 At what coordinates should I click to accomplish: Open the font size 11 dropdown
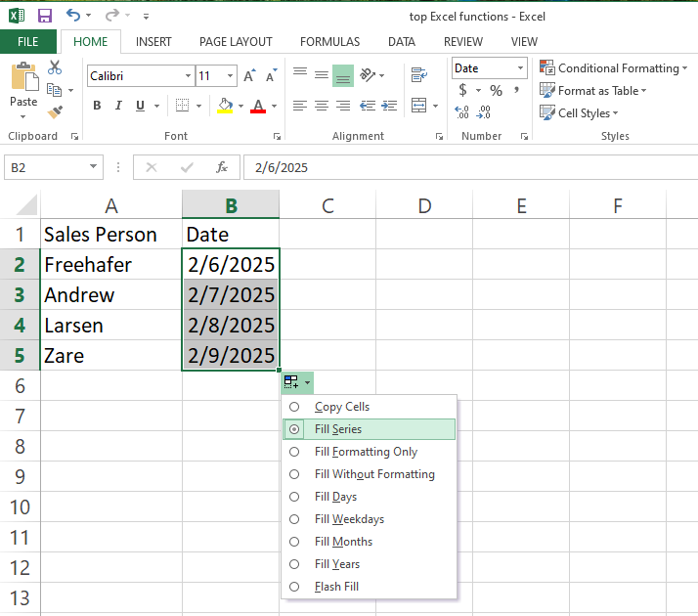pyautogui.click(x=230, y=76)
